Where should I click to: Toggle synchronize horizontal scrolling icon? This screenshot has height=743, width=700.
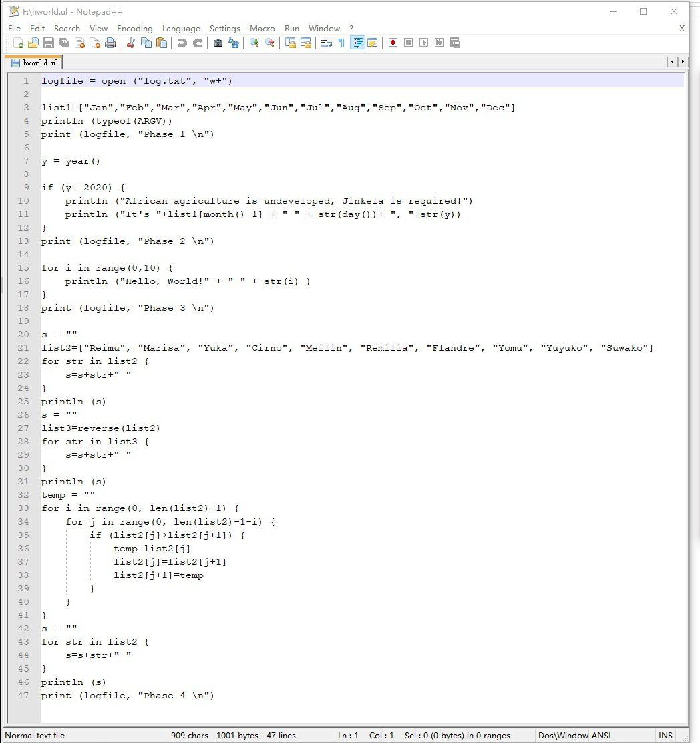(x=306, y=43)
